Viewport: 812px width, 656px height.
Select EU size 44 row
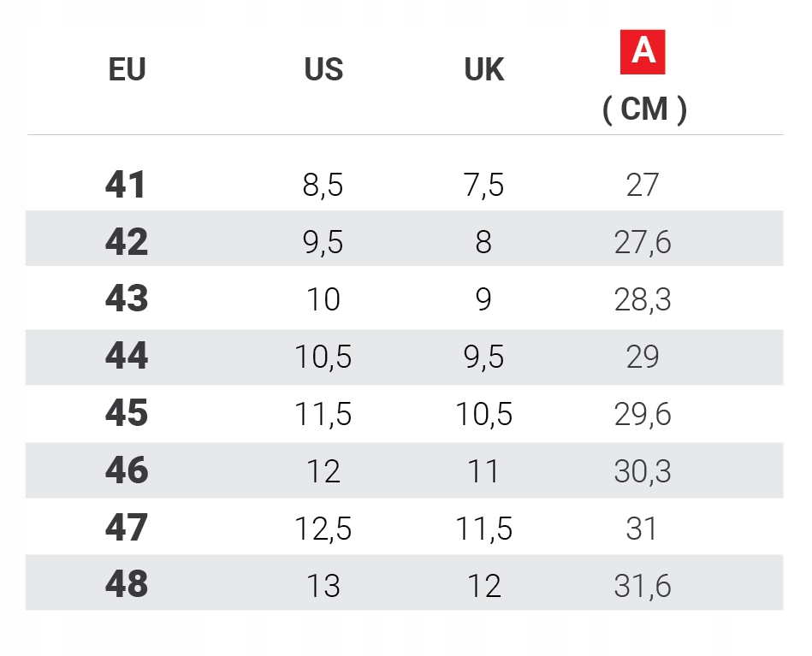click(x=127, y=357)
